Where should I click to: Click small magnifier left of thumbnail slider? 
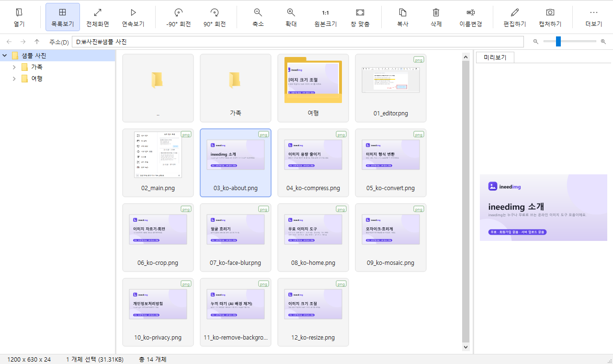535,42
